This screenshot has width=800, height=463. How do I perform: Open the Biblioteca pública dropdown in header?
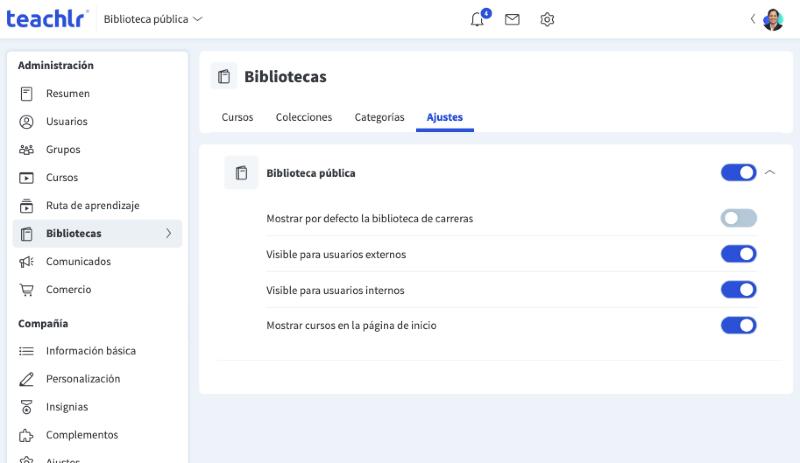tap(153, 19)
